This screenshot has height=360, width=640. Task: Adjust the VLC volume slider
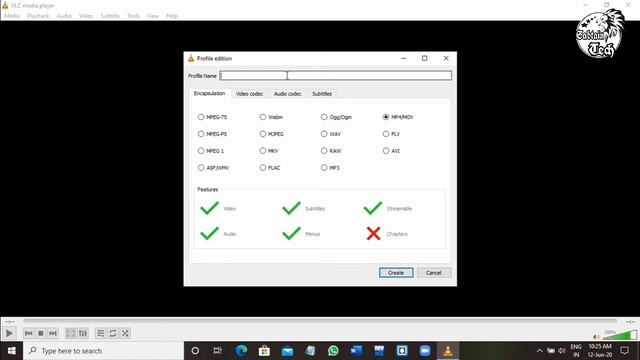(620, 336)
